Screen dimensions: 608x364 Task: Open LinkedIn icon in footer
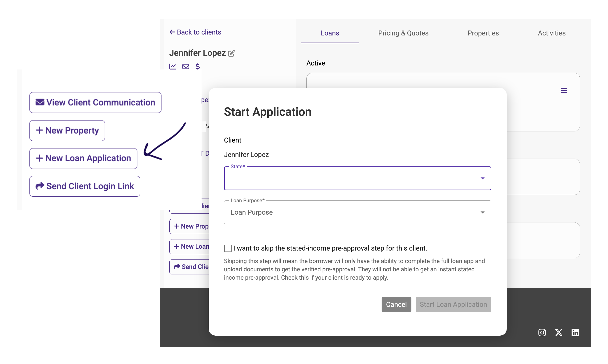tap(575, 333)
